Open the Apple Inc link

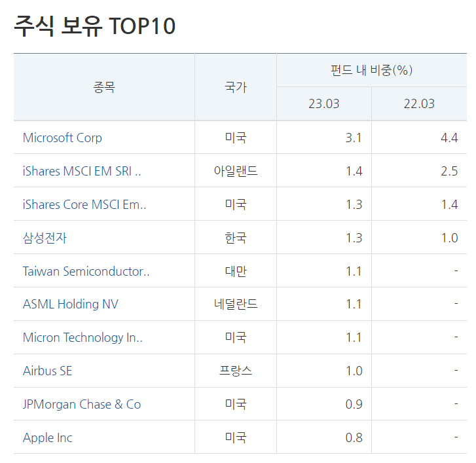[48, 438]
